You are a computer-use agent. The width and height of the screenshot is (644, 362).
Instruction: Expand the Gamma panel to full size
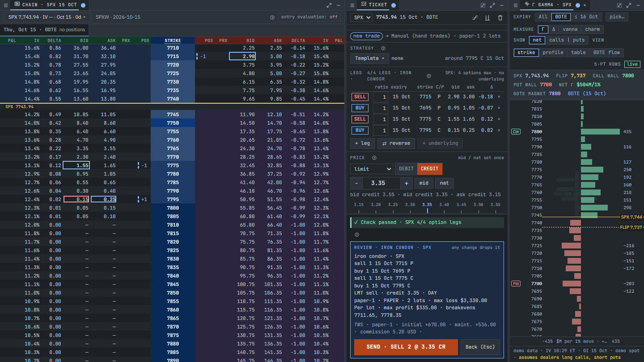point(629,5)
